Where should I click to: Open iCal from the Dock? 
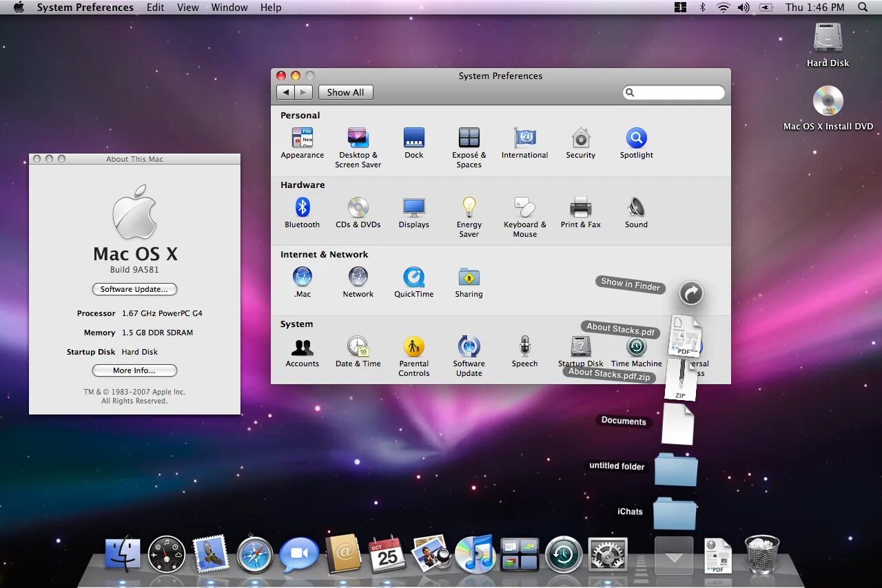pos(387,554)
